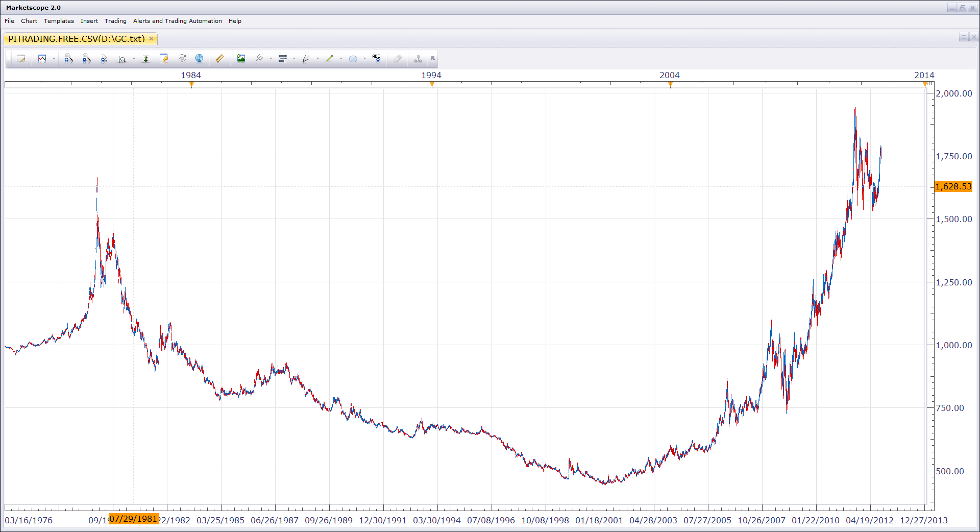Select the ABC text label tool
The height and width of the screenshot is (532, 980).
(377, 59)
